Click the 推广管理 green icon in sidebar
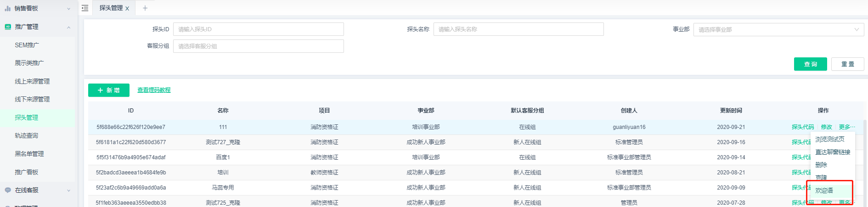 pos(7,27)
